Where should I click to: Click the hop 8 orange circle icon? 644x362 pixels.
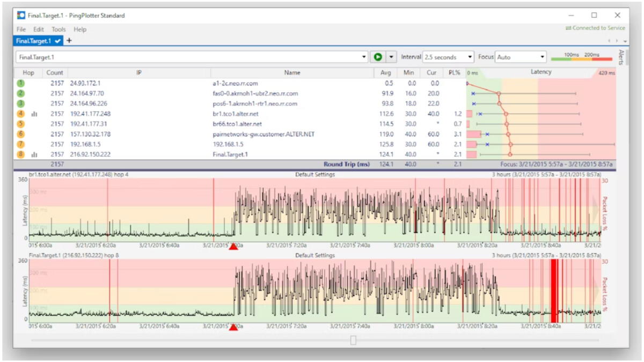click(21, 154)
